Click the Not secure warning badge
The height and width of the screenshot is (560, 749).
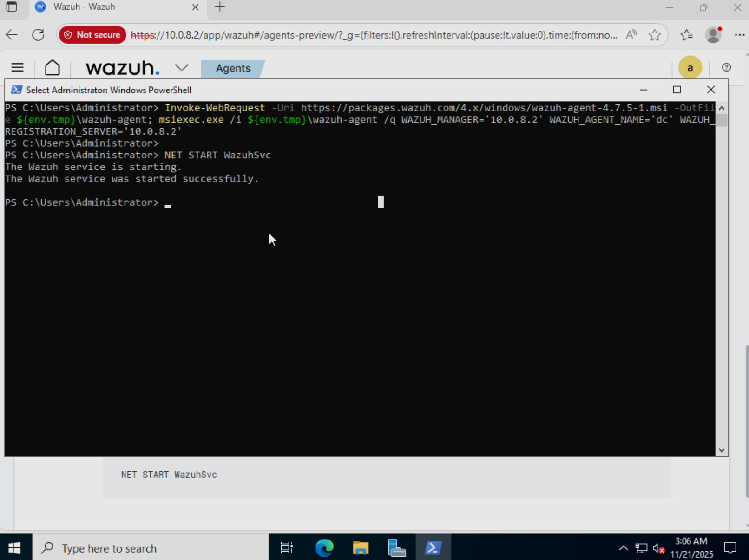[92, 35]
